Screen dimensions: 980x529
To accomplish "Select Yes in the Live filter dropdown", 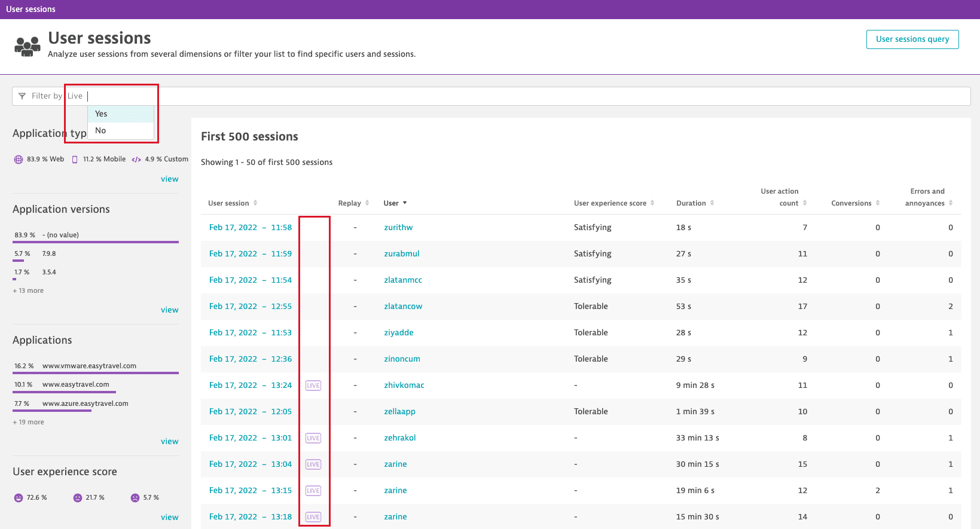I will (102, 114).
